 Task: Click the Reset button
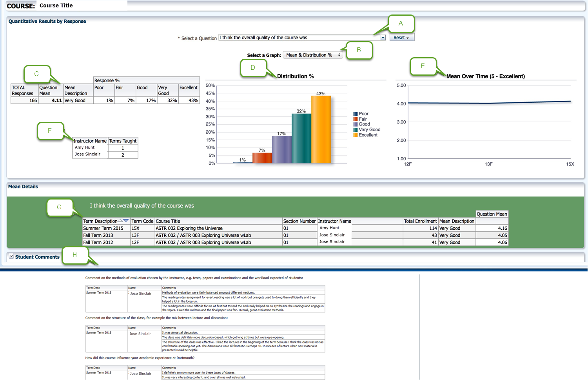401,38
